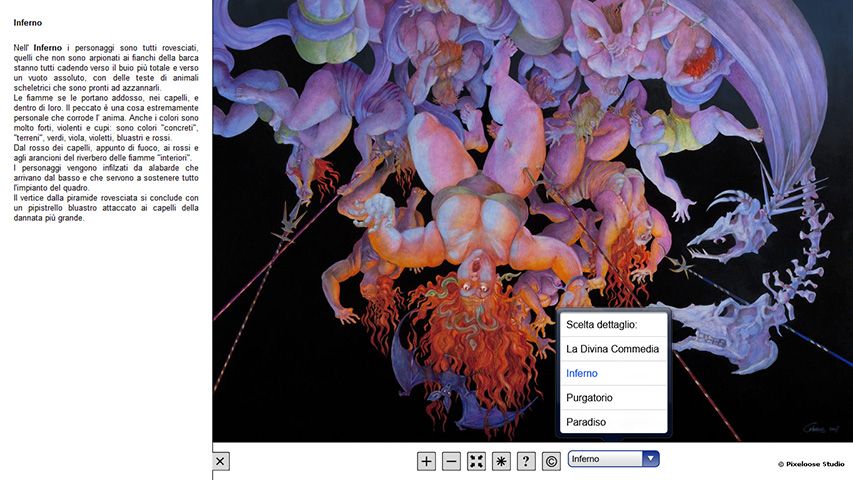Click the minus zoom-out icon
Viewport: 853px width, 480px height.
coord(451,461)
